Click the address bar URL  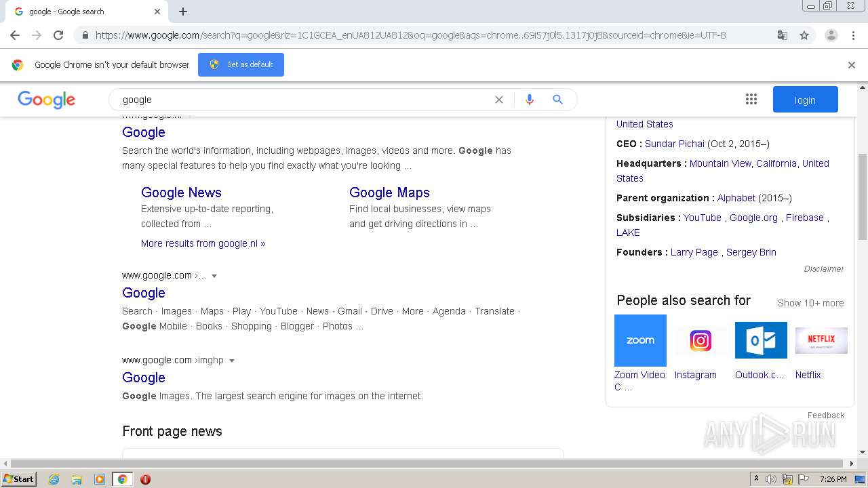pyautogui.click(x=410, y=35)
